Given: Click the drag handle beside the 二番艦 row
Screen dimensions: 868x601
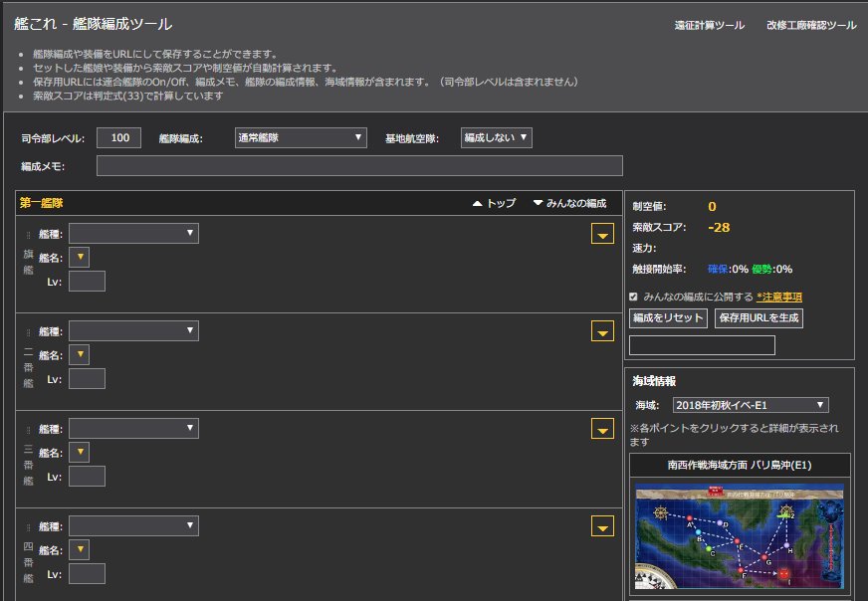Looking at the screenshot, I should tap(28, 330).
